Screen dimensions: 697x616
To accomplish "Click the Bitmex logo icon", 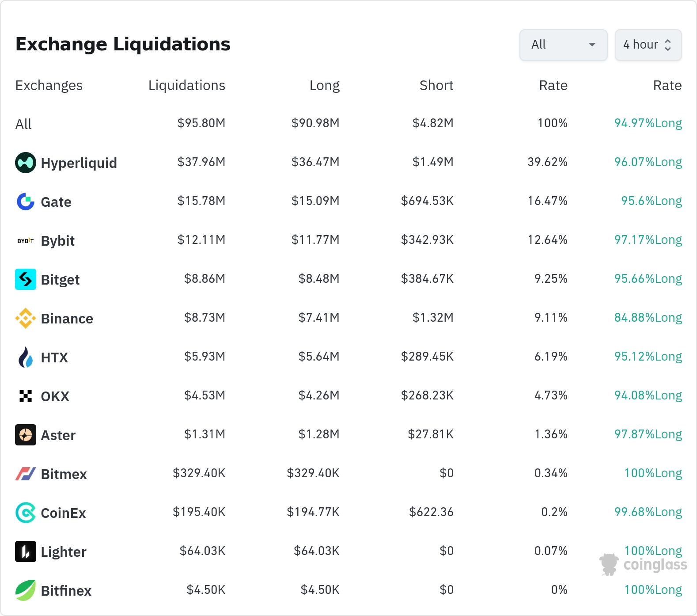I will tap(26, 474).
